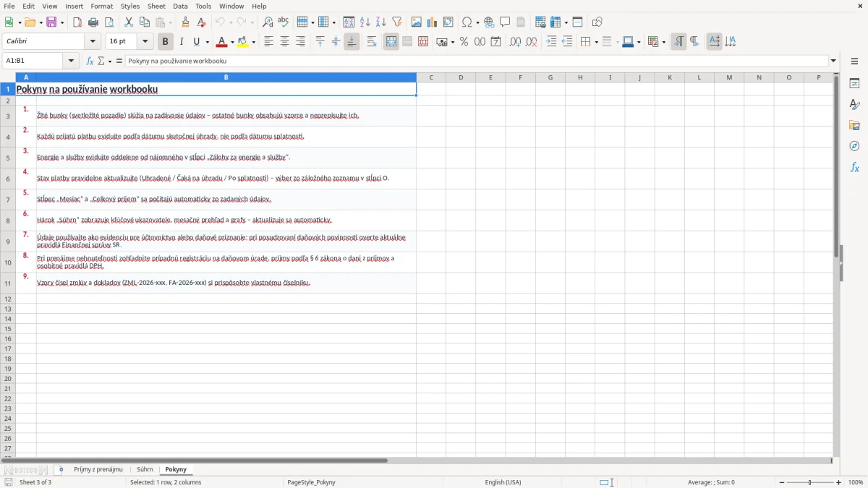Open Background Color dropdown arrow

coord(253,42)
